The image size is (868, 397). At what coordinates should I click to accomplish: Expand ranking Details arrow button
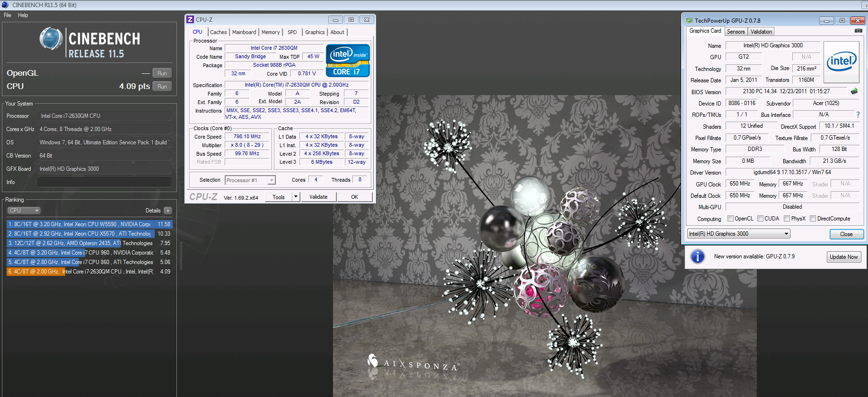pos(167,211)
